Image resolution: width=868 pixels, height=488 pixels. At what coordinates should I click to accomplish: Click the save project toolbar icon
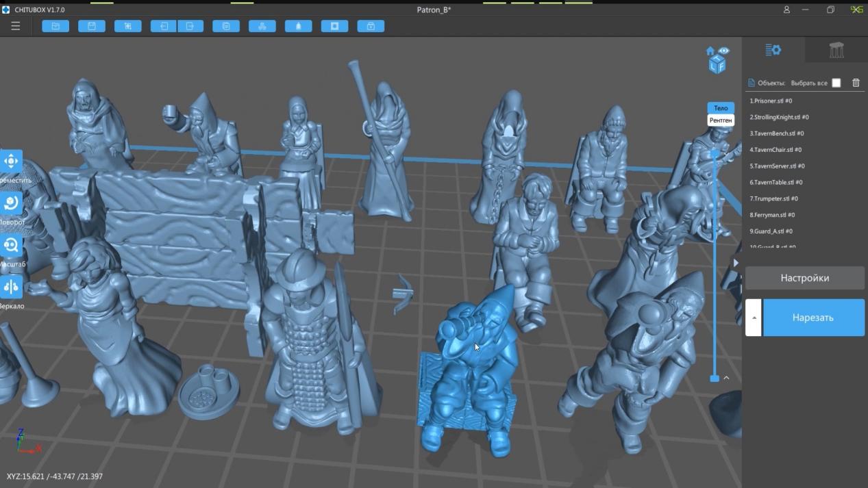pos(91,26)
